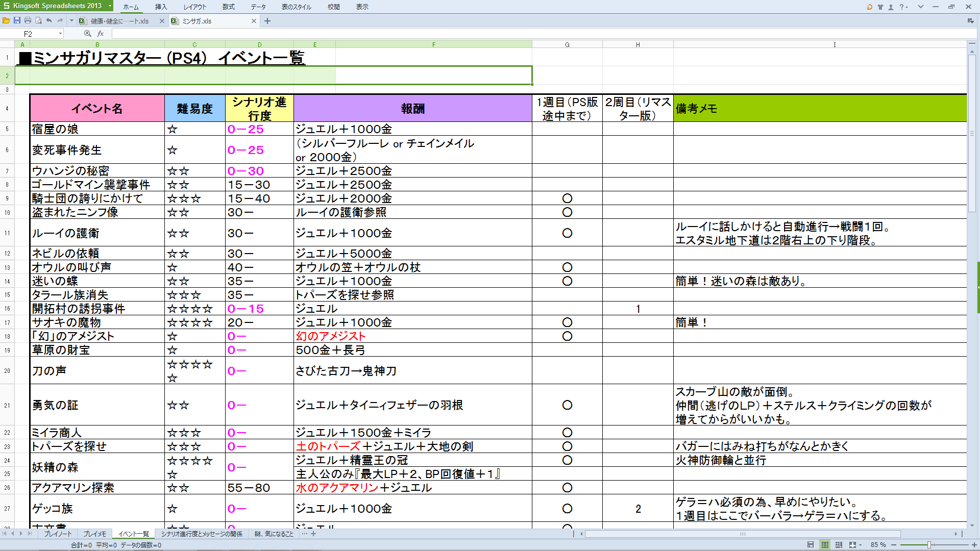
Task: Click the formula bar input field
Action: (510, 34)
